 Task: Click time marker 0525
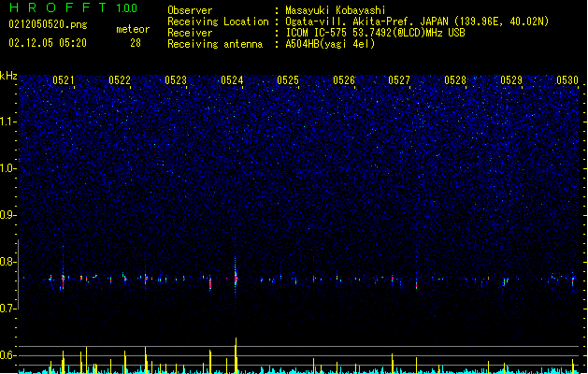tap(288, 80)
